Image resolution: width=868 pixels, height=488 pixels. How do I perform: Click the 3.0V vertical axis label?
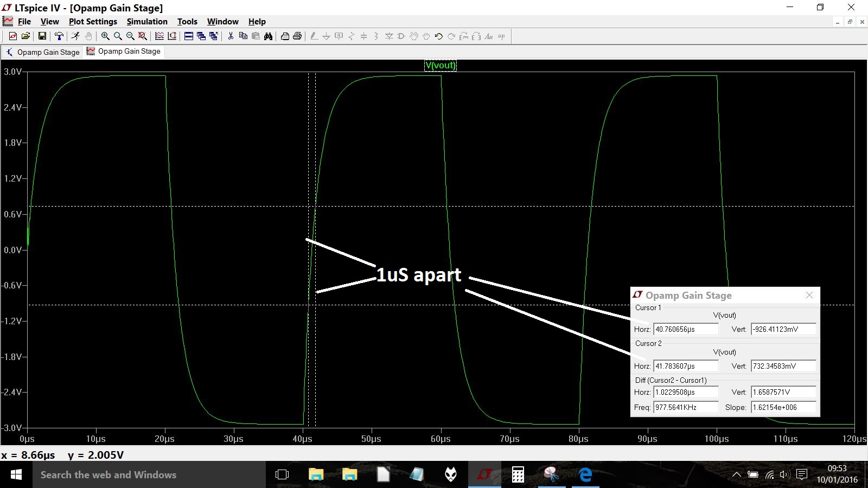[12, 72]
